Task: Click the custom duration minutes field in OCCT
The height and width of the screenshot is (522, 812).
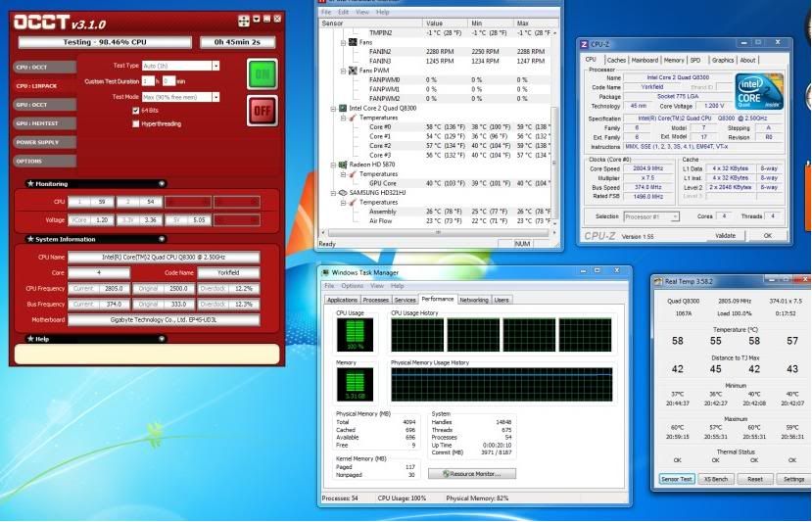Action: click(168, 80)
